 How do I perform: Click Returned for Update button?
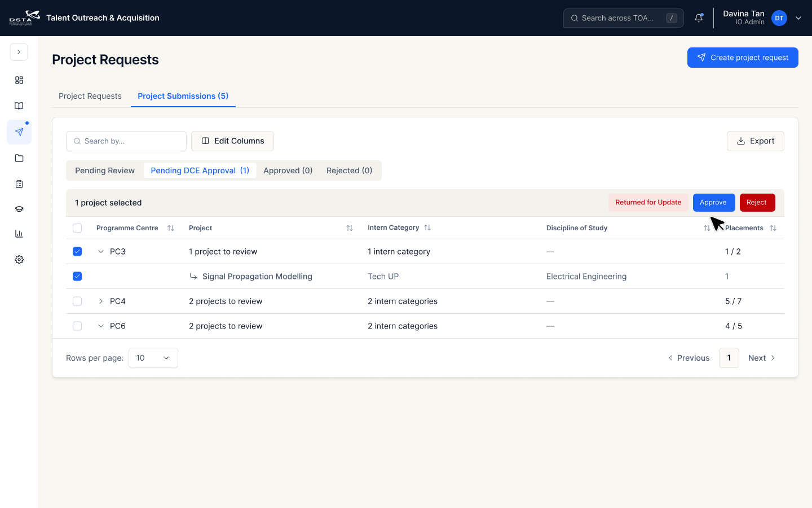click(x=648, y=203)
